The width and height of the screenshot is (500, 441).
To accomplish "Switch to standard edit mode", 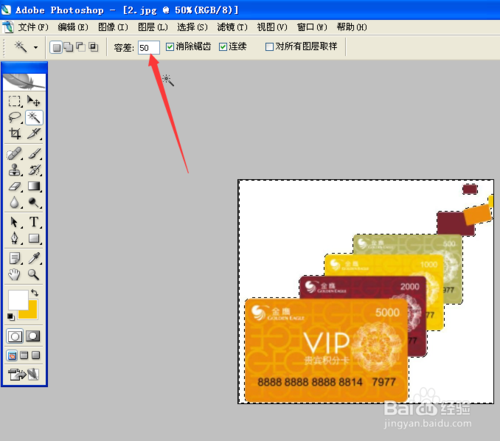I will pos(15,336).
